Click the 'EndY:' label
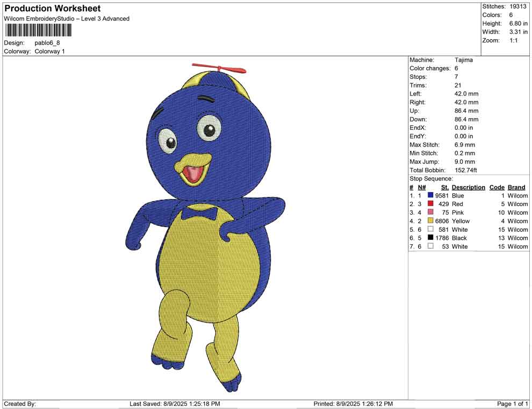The width and height of the screenshot is (532, 409). [418, 136]
